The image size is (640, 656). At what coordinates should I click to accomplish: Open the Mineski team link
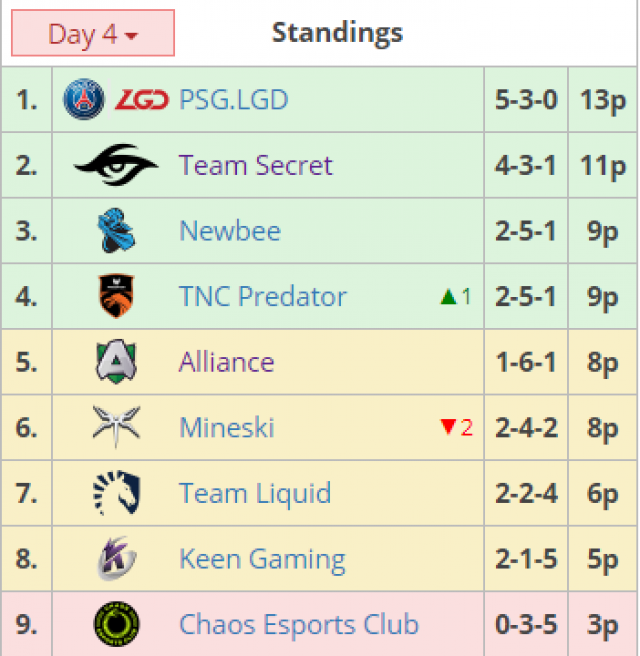pyautogui.click(x=227, y=427)
